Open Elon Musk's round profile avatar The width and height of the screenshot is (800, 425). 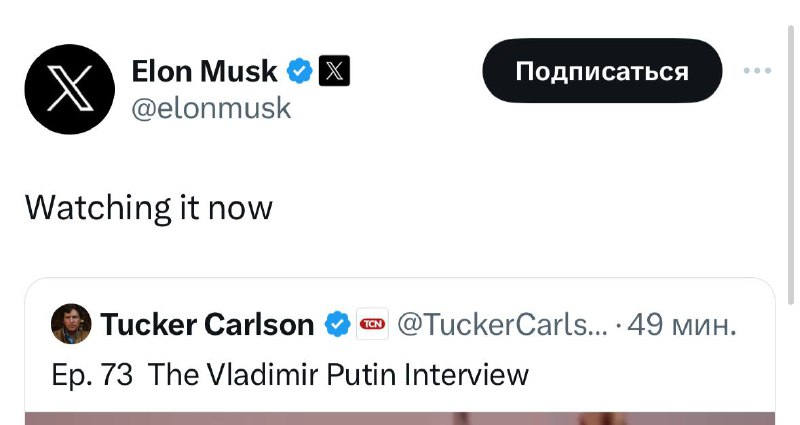(69, 89)
